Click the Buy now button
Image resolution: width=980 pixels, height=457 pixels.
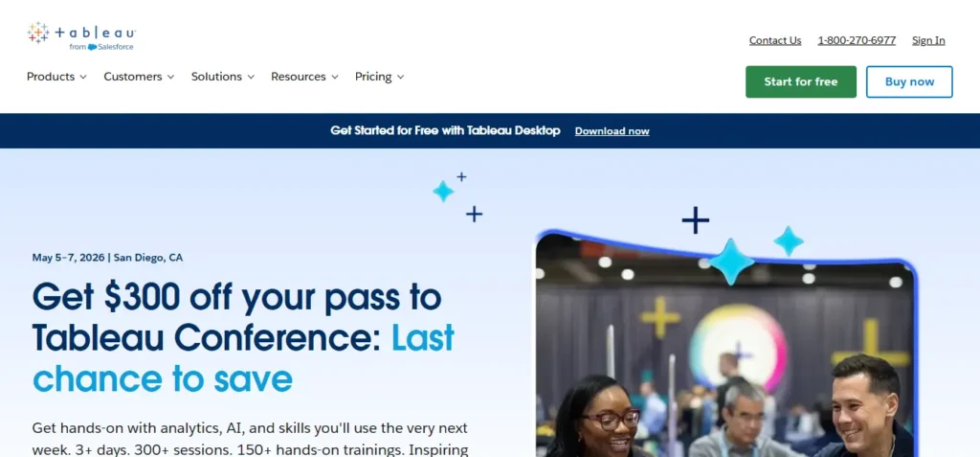(x=909, y=82)
